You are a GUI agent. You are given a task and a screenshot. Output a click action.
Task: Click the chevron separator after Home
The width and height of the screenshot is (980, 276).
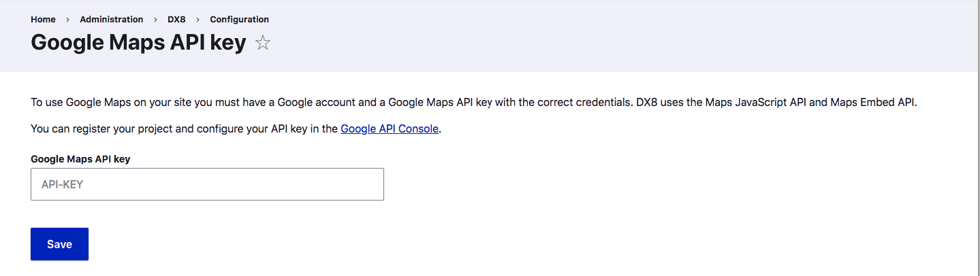pyautogui.click(x=68, y=19)
